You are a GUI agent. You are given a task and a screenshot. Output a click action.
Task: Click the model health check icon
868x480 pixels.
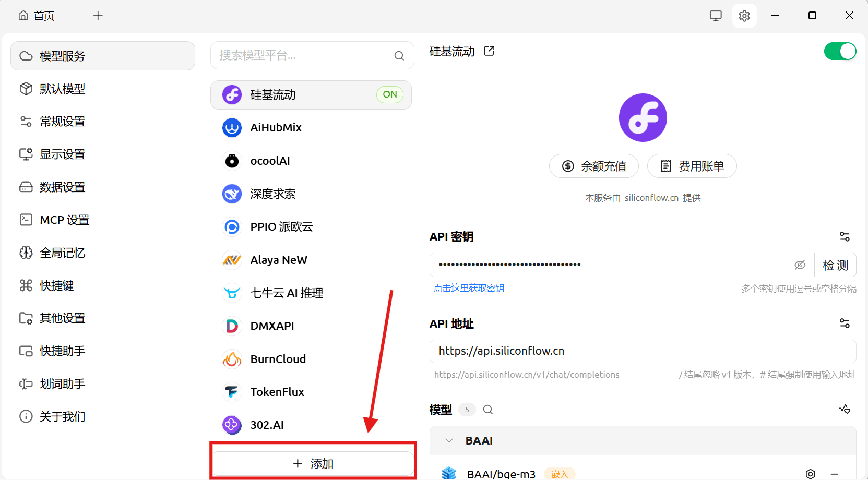click(x=845, y=409)
